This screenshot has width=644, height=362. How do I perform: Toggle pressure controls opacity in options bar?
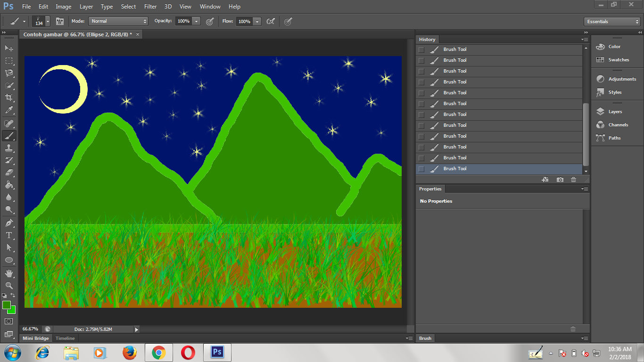(x=210, y=21)
